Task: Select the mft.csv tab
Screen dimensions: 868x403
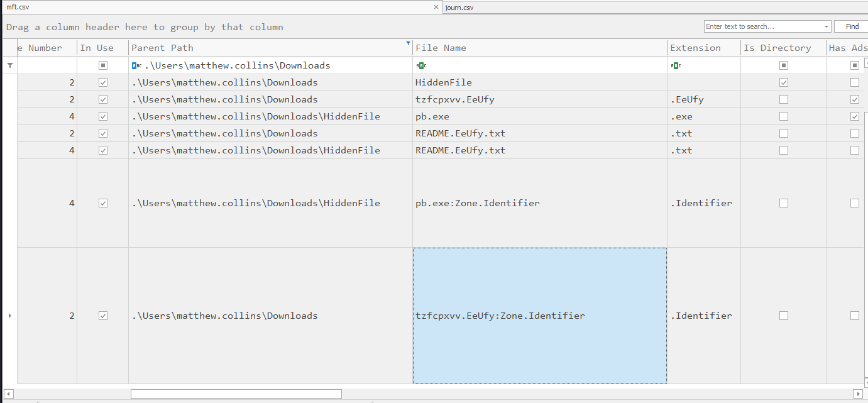Action: [18, 8]
